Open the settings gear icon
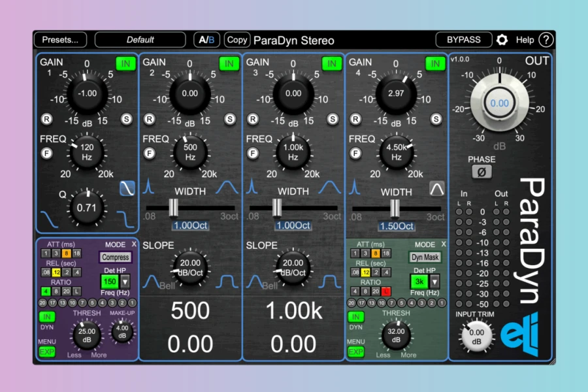Viewport: 588px width, 392px height. pyautogui.click(x=502, y=40)
